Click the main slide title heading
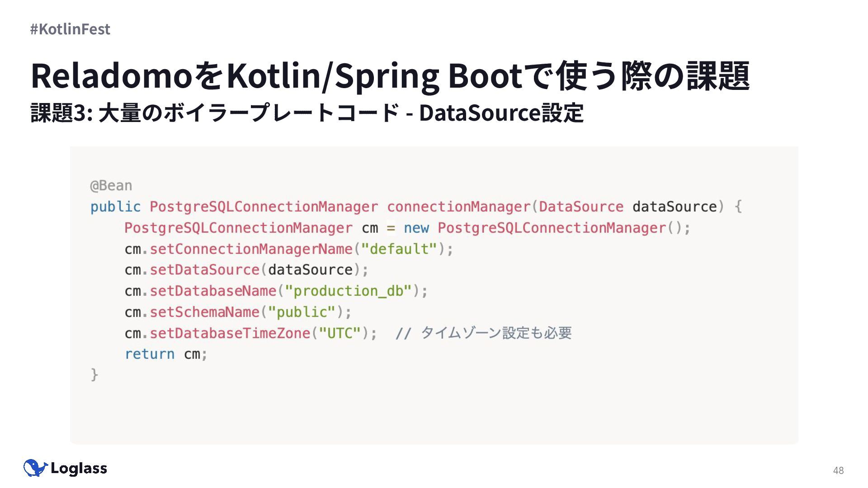Image resolution: width=868 pixels, height=488 pixels. (x=390, y=76)
